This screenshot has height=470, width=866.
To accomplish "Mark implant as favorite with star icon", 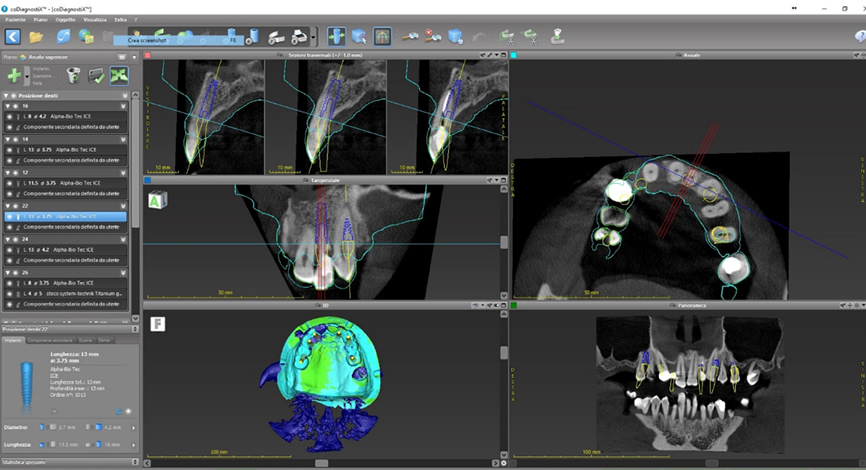I will coord(128,411).
